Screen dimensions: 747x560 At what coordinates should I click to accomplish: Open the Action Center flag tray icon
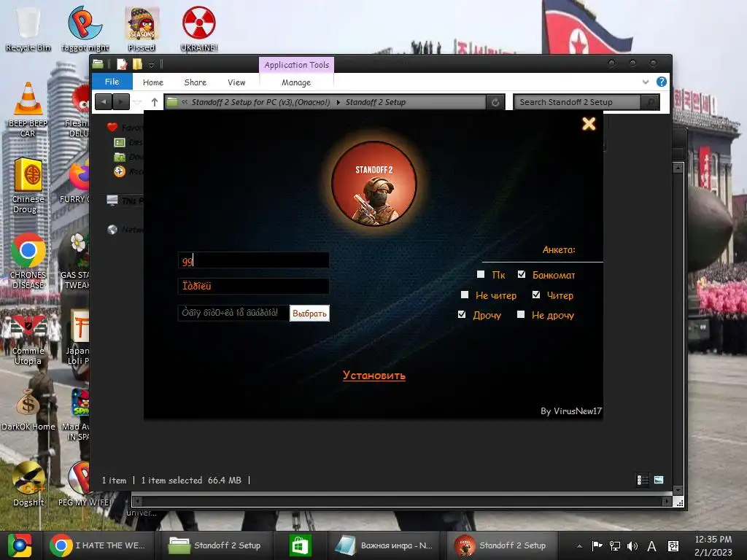(597, 546)
